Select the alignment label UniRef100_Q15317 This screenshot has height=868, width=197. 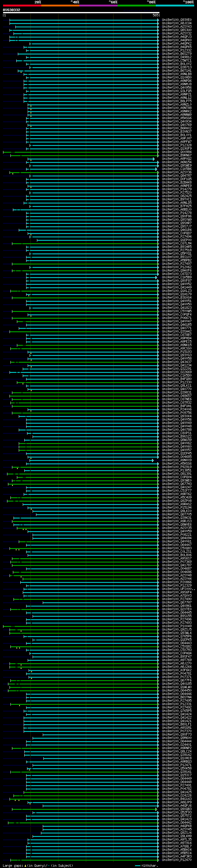point(177,775)
